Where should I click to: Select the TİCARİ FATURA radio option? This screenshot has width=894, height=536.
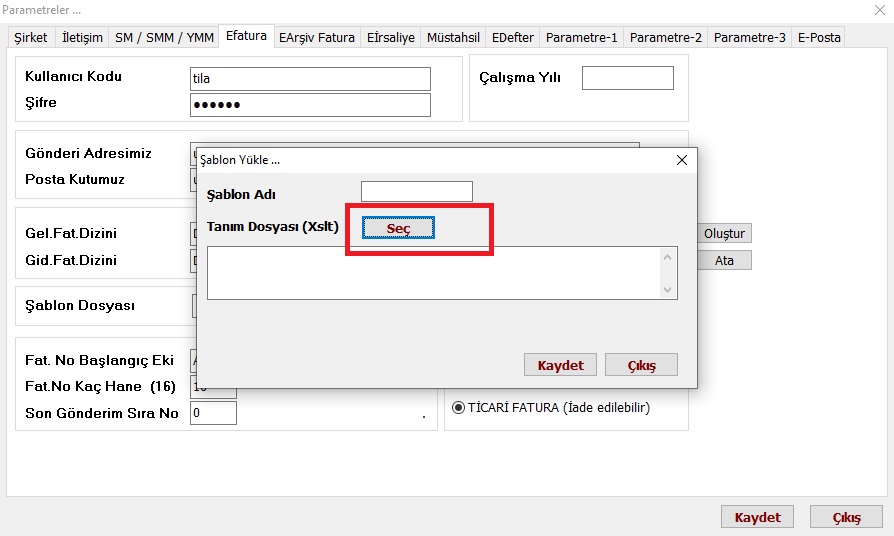click(460, 407)
